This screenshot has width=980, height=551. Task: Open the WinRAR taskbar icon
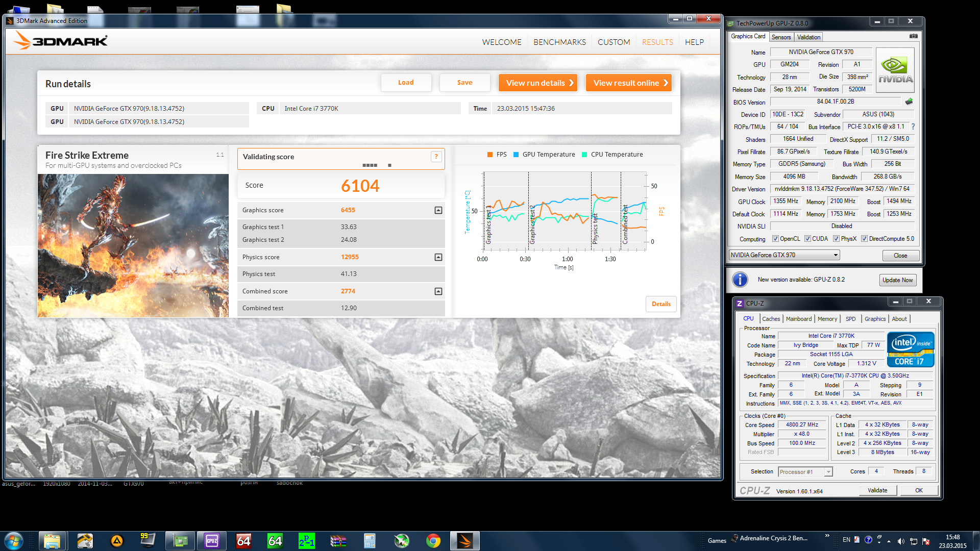[x=338, y=541]
